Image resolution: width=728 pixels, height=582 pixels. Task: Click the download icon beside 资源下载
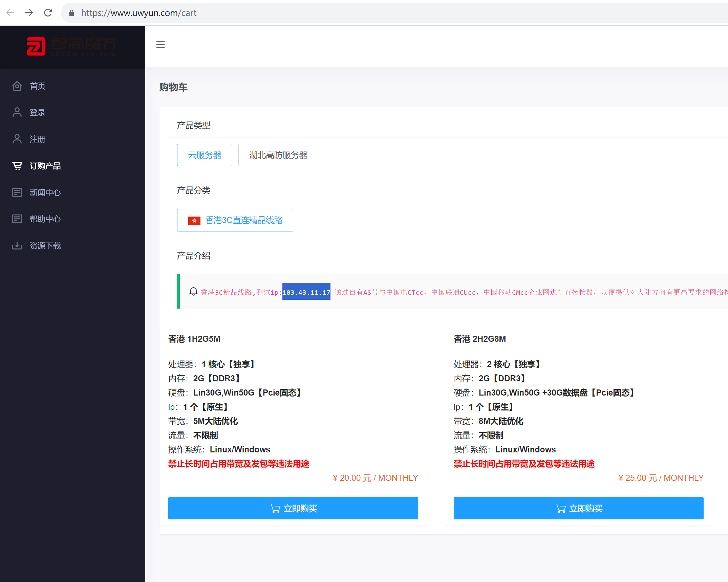(17, 246)
